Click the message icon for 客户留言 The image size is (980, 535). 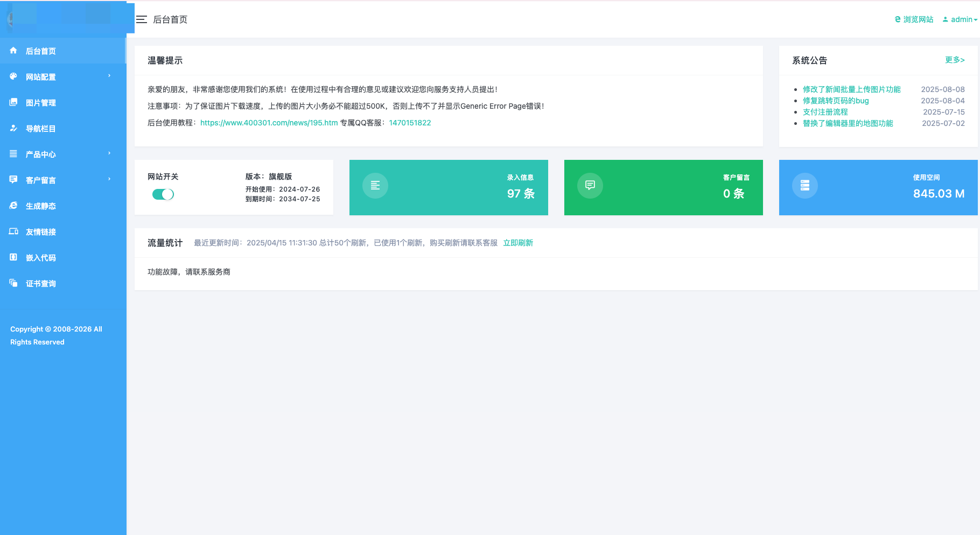[x=13, y=180]
